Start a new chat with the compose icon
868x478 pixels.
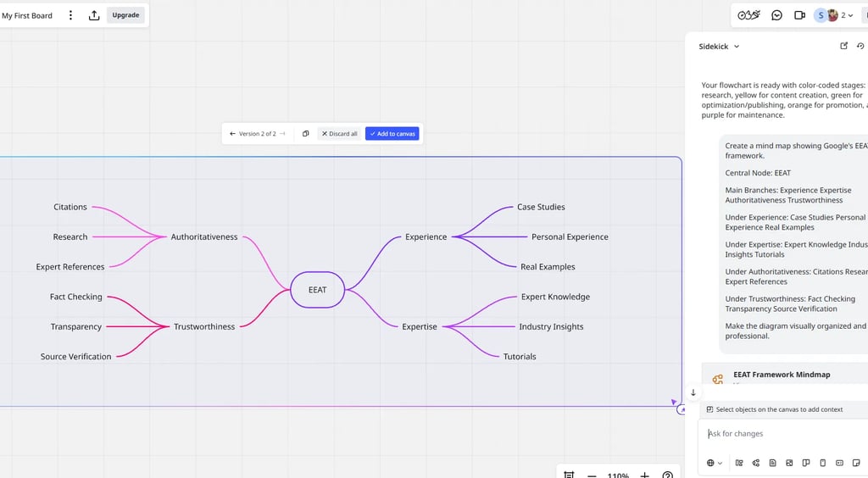843,46
